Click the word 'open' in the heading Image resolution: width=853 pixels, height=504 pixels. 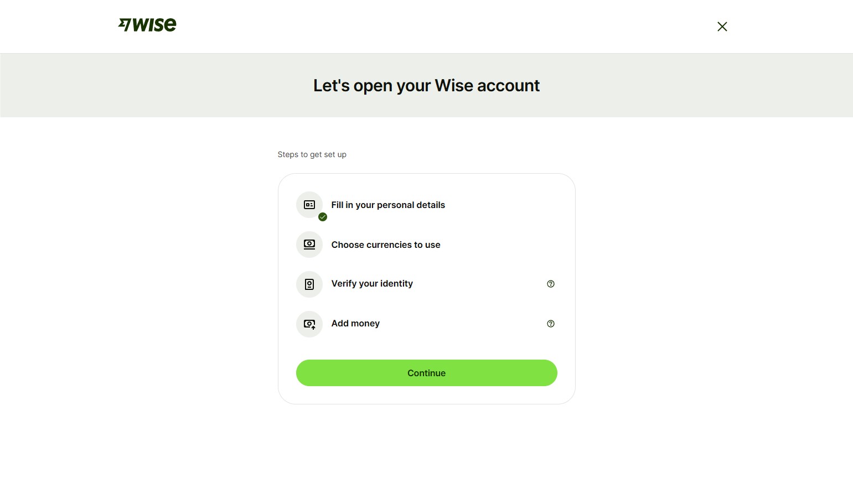point(373,86)
